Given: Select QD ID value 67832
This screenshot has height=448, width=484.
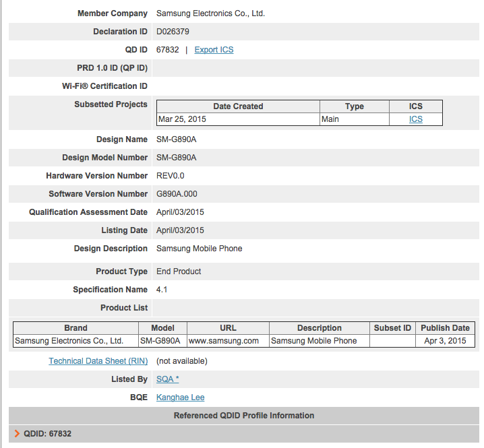Looking at the screenshot, I should click(x=168, y=50).
